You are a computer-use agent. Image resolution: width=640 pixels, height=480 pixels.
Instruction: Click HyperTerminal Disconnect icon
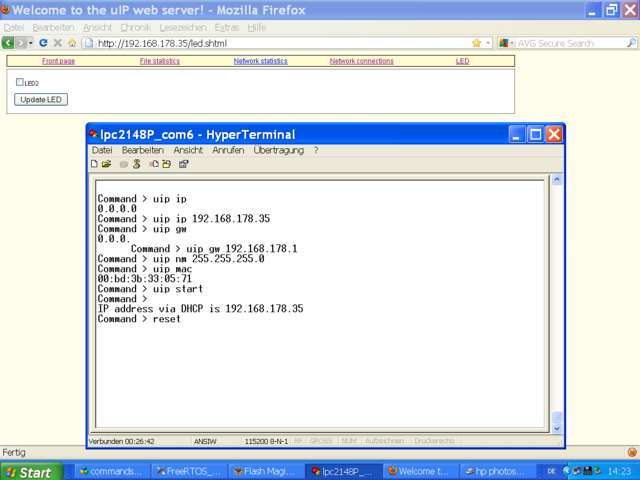tap(136, 164)
